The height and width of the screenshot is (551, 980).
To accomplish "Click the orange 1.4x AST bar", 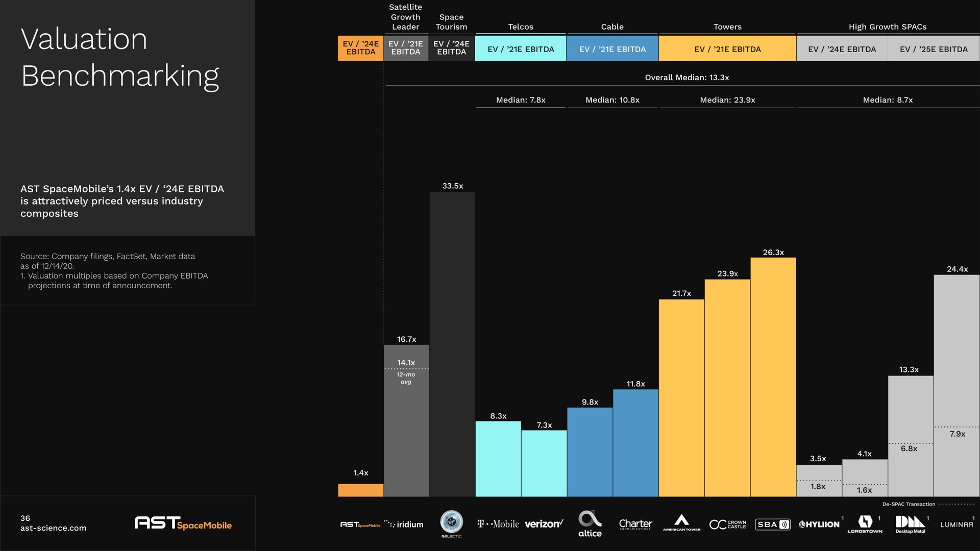I will point(360,490).
